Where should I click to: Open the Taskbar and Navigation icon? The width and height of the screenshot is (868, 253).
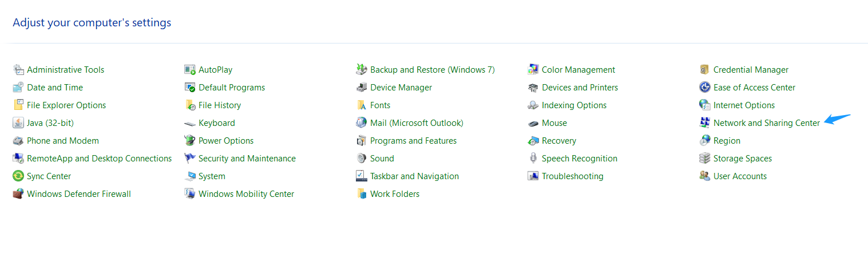click(x=361, y=176)
